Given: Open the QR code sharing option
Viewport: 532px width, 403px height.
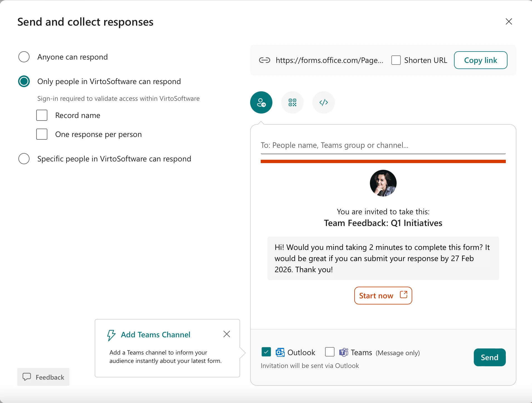Looking at the screenshot, I should (x=292, y=102).
